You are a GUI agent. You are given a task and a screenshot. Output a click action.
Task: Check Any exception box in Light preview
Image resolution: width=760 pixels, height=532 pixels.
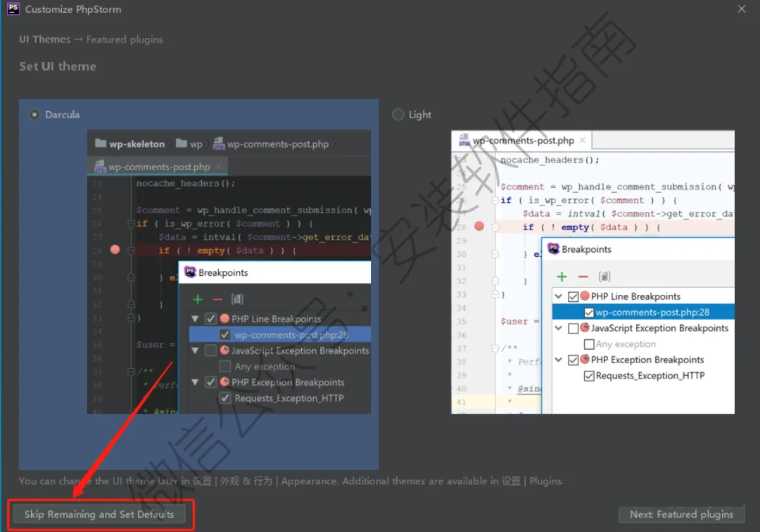[589, 344]
